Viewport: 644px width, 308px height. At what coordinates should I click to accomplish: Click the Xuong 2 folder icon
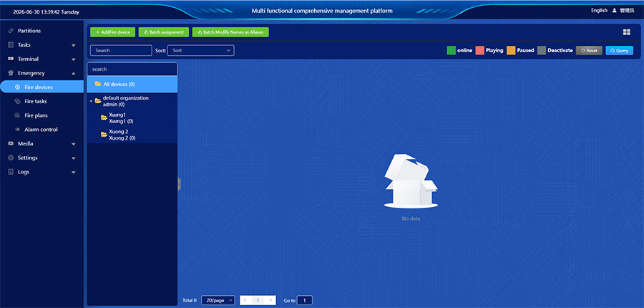click(x=104, y=135)
